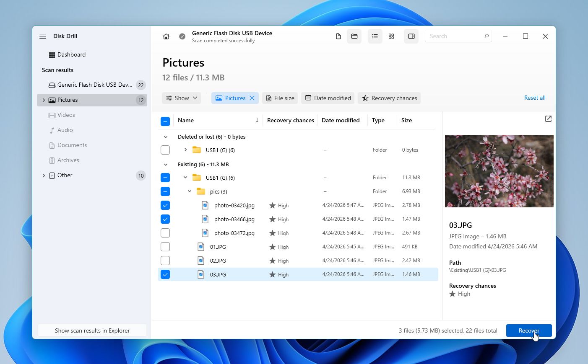Viewport: 588px width, 364px height.
Task: Check the 02.JPG checkbox
Action: [165, 261]
